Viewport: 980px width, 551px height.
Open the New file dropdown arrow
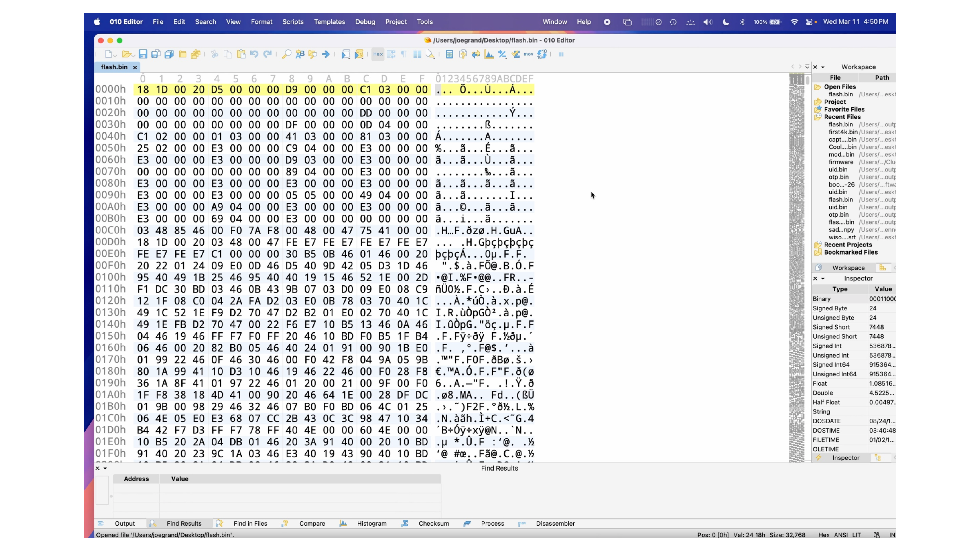point(115,56)
